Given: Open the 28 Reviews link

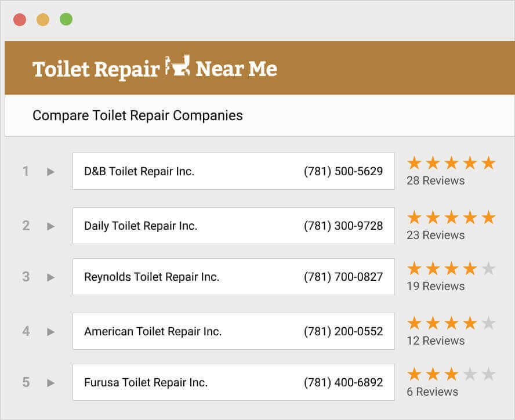Looking at the screenshot, I should [436, 180].
